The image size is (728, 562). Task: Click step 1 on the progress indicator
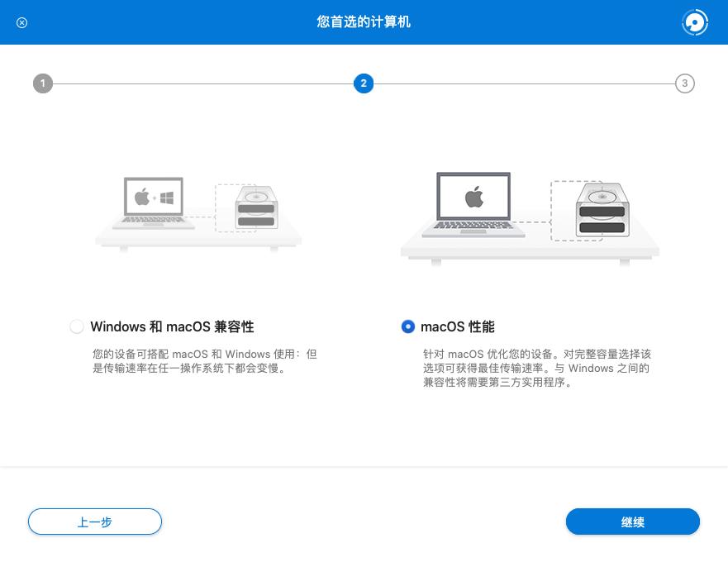click(x=43, y=83)
